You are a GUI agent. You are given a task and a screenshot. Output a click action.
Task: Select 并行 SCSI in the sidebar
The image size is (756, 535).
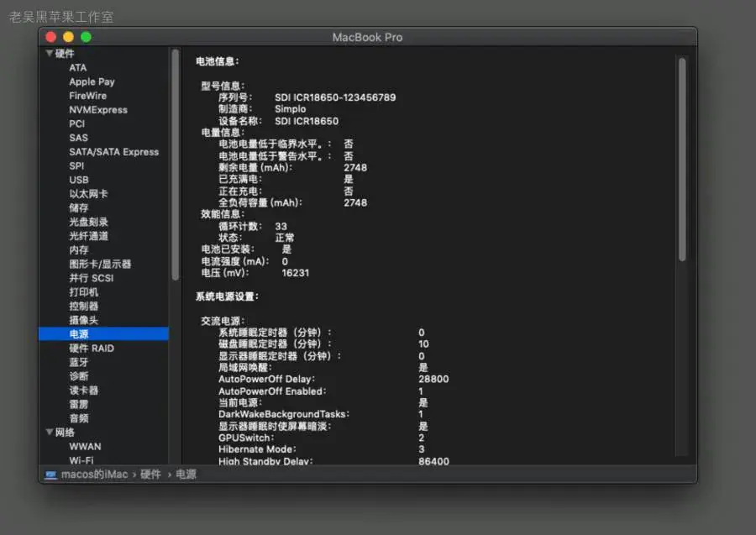point(91,278)
